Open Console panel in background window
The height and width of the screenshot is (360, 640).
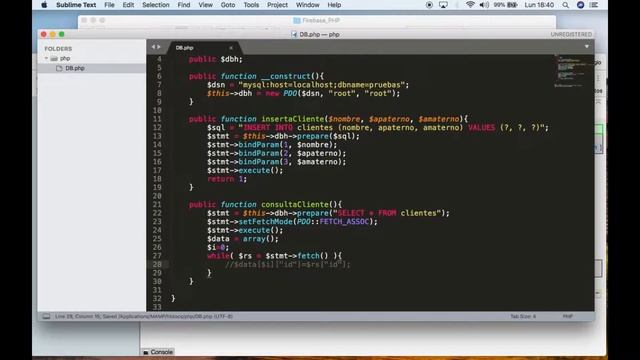coord(158,352)
